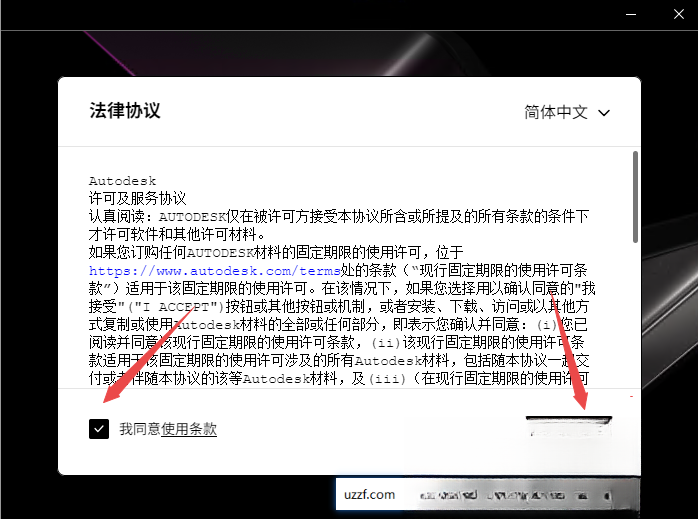Screen dimensions: 698x519
Task: Click the 许可及服务协议 text line
Action: point(137,199)
